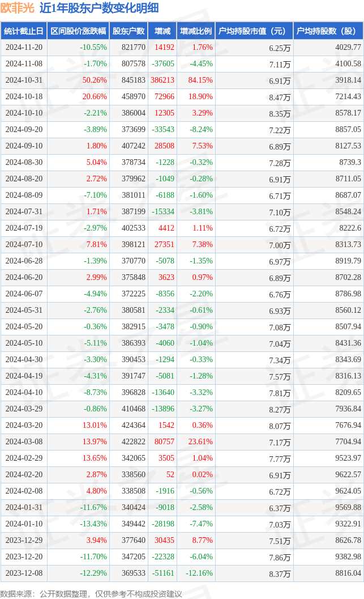Click the 股东户数 column header
The width and height of the screenshot is (364, 599).
pyautogui.click(x=129, y=31)
